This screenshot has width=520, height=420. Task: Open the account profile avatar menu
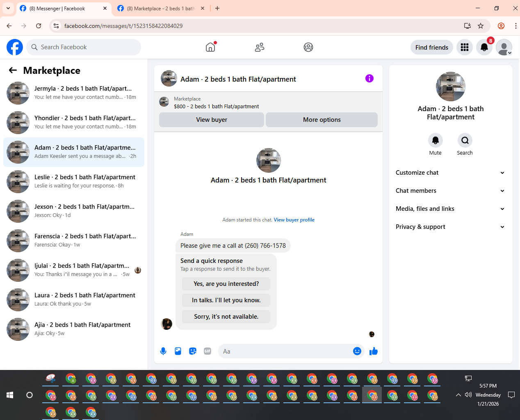click(504, 47)
